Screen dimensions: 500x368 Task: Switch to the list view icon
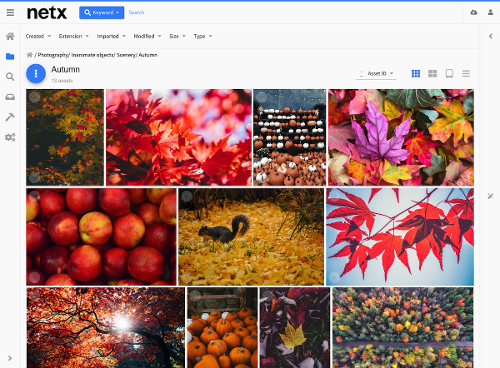[x=466, y=73]
